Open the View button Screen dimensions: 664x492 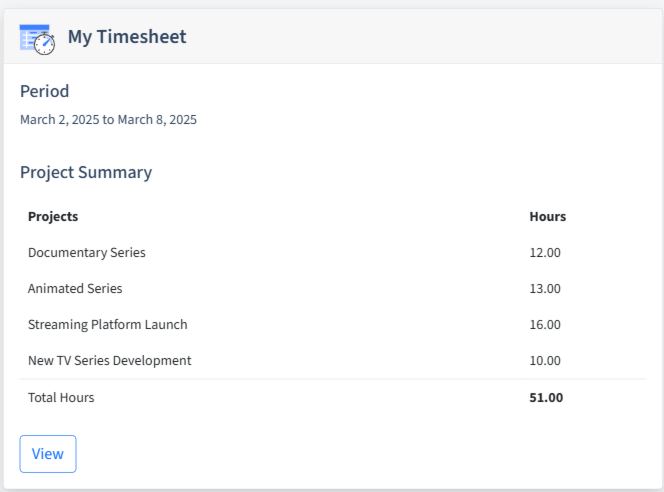[x=48, y=453]
